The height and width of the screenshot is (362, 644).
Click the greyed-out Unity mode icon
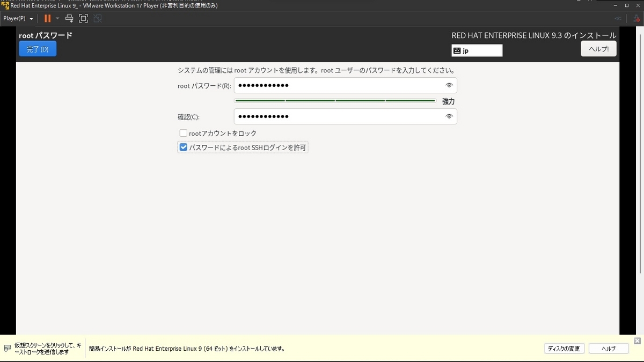coord(97,18)
